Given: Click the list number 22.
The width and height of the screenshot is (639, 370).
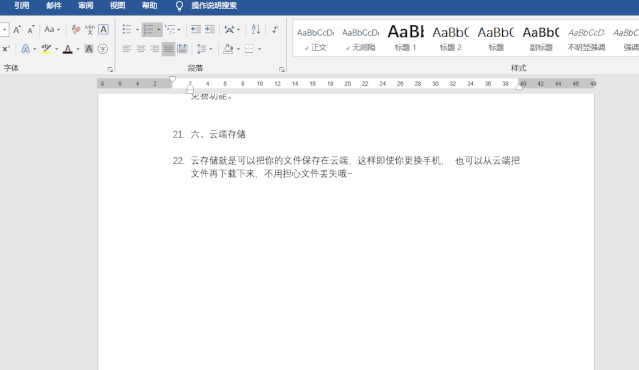Looking at the screenshot, I should click(178, 161).
